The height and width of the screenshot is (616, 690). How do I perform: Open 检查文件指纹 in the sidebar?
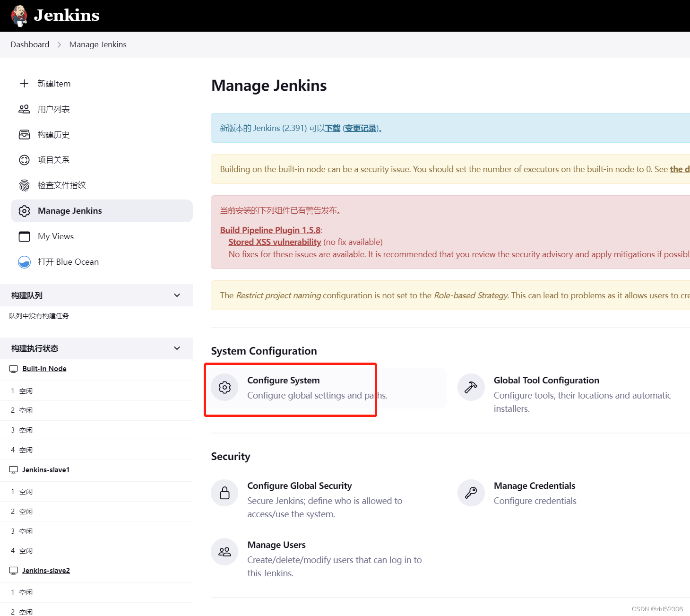point(102,185)
